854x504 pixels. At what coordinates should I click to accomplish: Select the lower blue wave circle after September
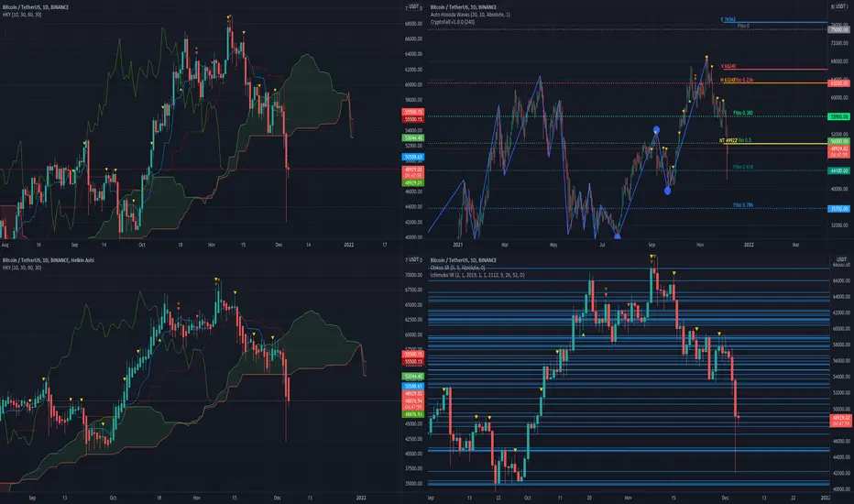(x=668, y=191)
